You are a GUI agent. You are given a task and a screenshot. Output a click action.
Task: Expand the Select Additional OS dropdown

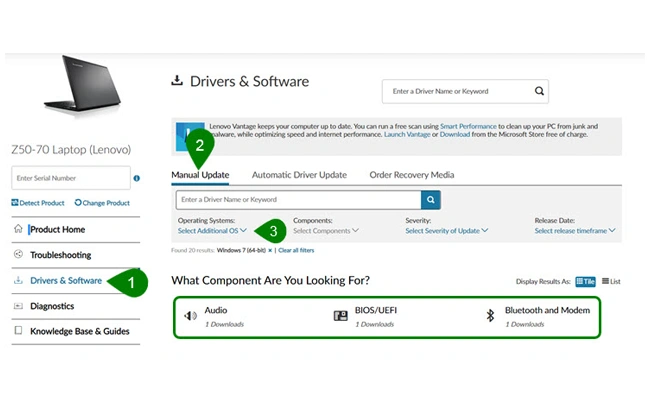click(x=212, y=231)
